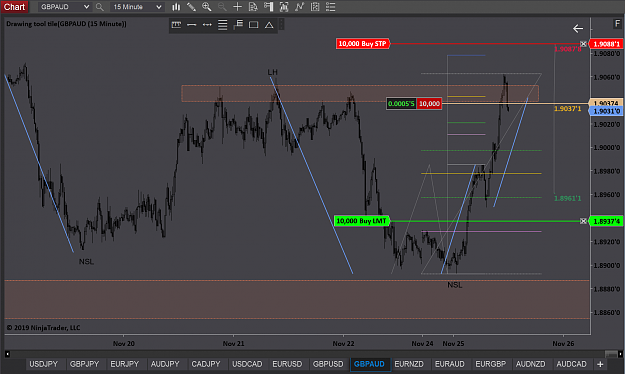This screenshot has height=374, width=625.
Task: Switch to the CADJPY tab
Action: coord(206,364)
